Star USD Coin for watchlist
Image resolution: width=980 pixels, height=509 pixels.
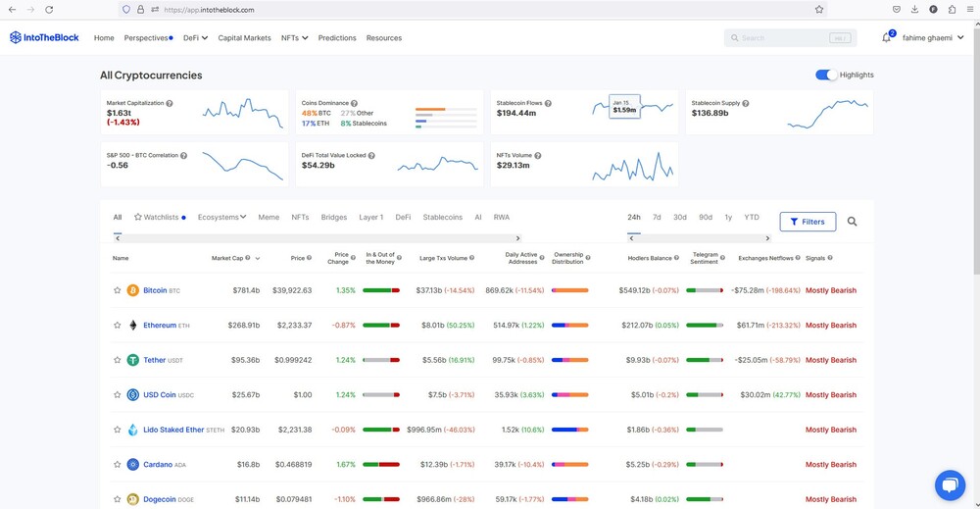[117, 394]
